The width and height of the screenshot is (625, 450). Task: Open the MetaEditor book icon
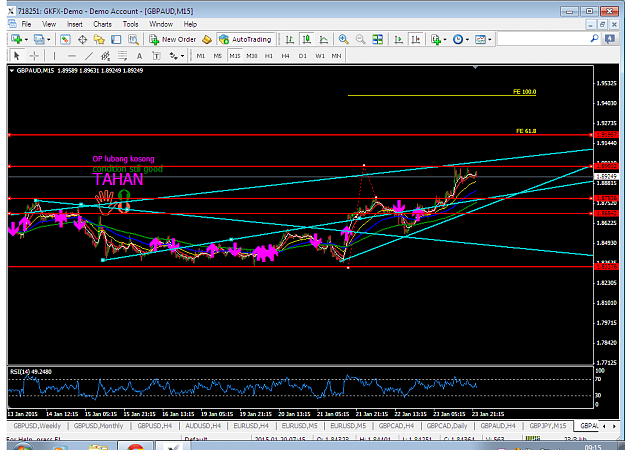[x=207, y=39]
